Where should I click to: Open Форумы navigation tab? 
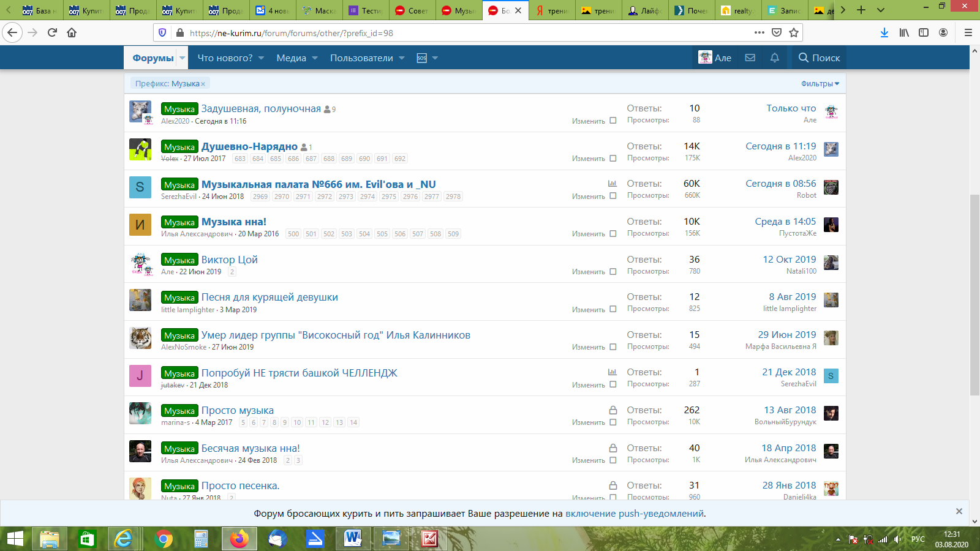tap(153, 58)
